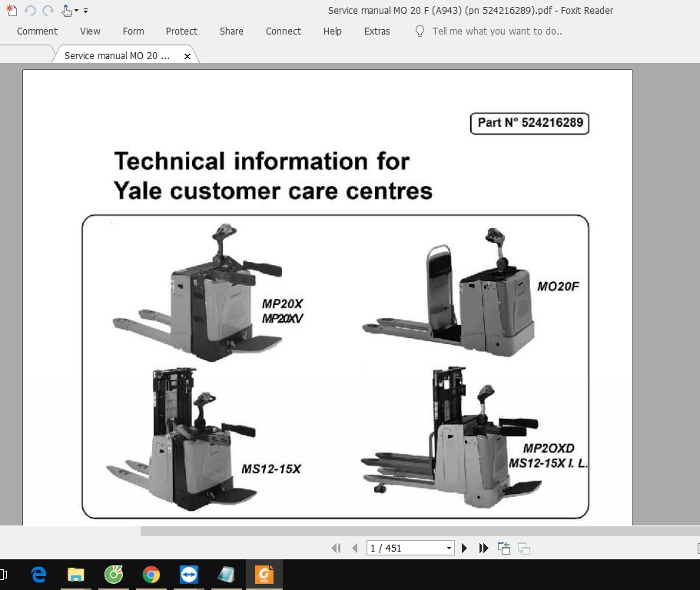This screenshot has width=700, height=590.
Task: Advance to the next page icon
Action: click(x=464, y=548)
